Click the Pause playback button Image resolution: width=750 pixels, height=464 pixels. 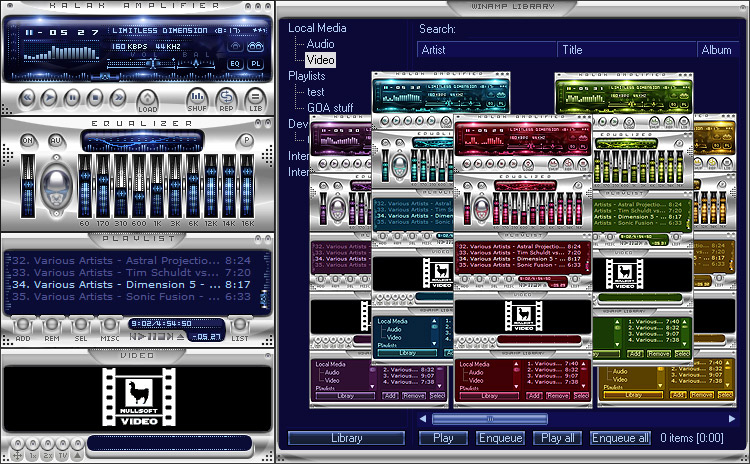(x=72, y=96)
